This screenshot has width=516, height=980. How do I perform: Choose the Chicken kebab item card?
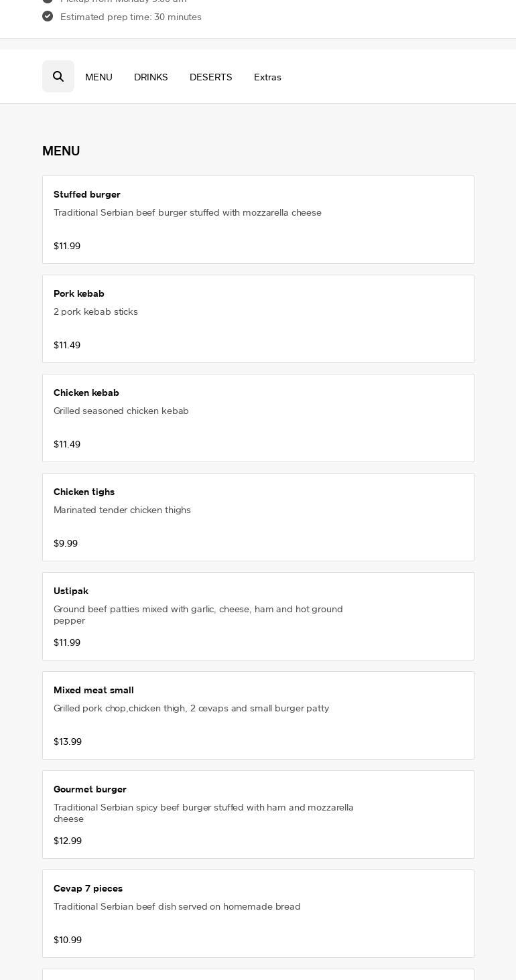point(258,418)
